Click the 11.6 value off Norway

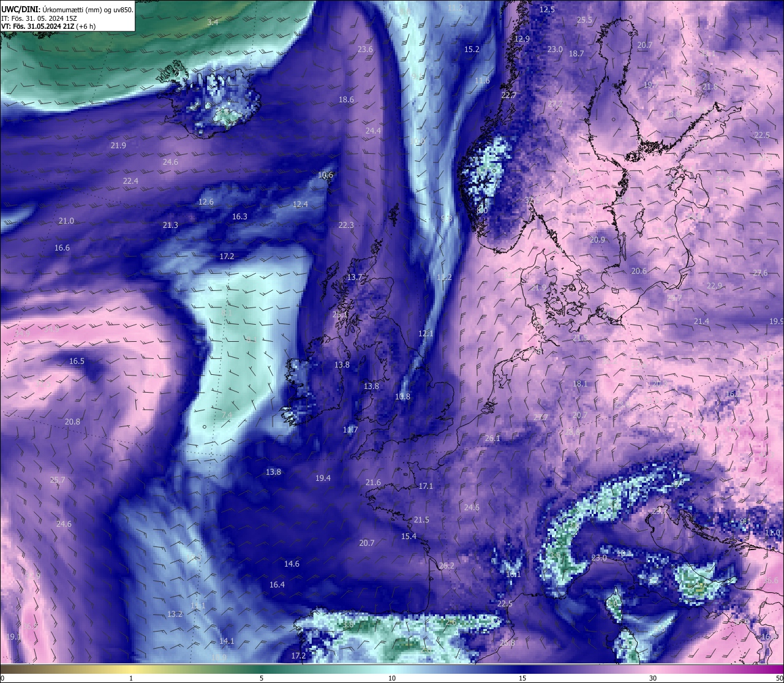pos(483,81)
